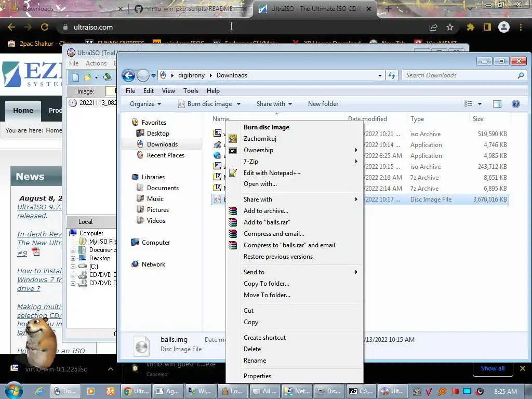Click the Explorer back arrow button
This screenshot has height=399, width=532.
click(x=129, y=75)
